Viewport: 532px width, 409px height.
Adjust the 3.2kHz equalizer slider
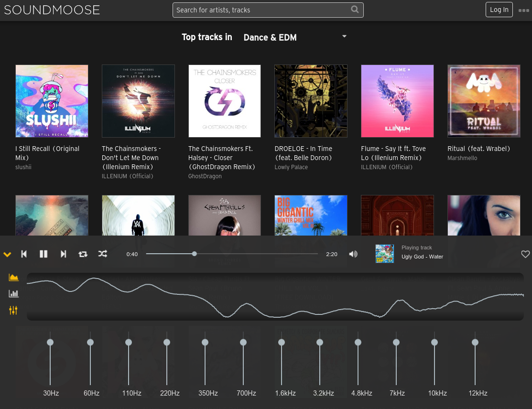(x=320, y=343)
